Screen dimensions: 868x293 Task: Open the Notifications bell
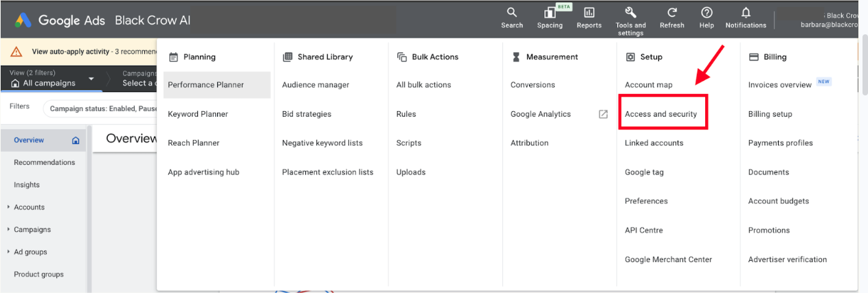coord(746,18)
